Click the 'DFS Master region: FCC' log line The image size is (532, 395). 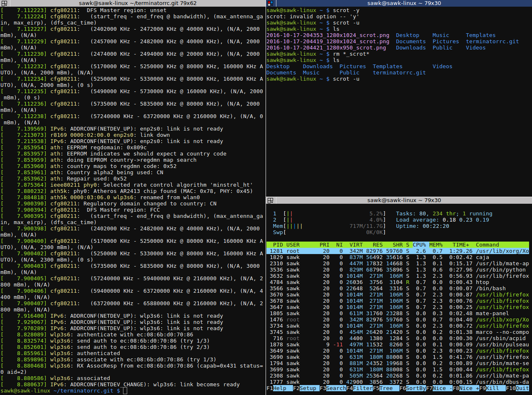pos(80,210)
